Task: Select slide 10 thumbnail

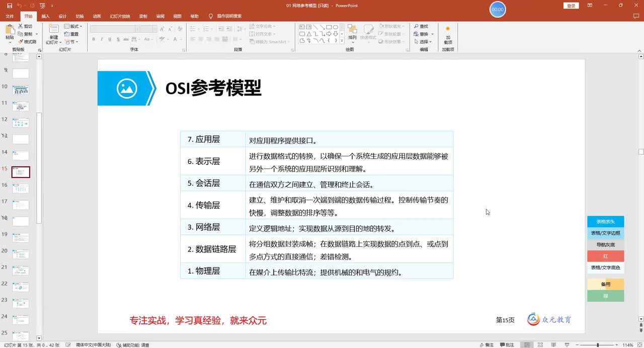Action: click(21, 90)
